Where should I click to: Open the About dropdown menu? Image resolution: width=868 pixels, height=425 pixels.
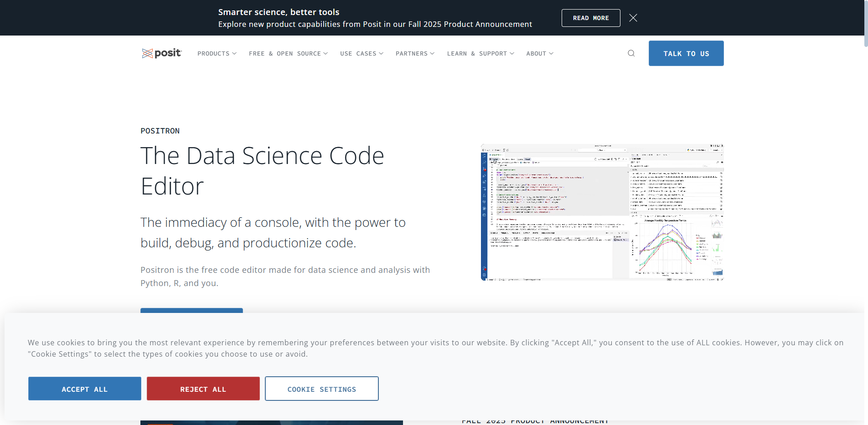(540, 54)
